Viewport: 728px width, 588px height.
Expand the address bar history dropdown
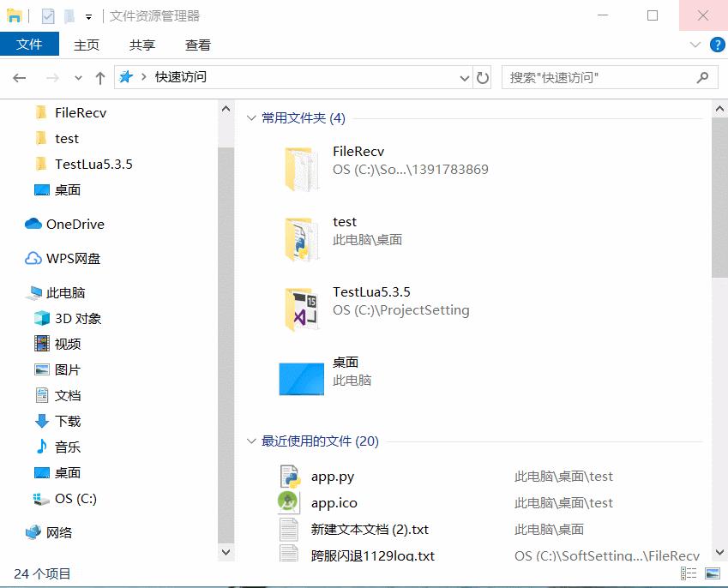[465, 78]
